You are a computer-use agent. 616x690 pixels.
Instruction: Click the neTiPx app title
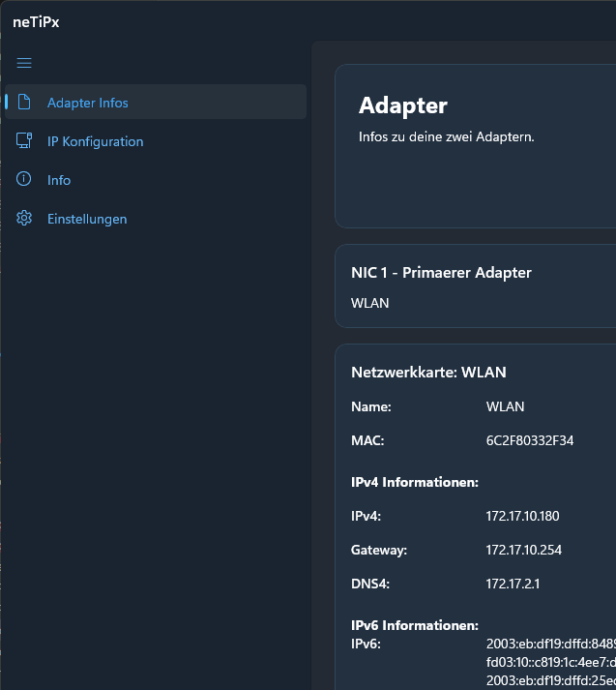pos(36,22)
